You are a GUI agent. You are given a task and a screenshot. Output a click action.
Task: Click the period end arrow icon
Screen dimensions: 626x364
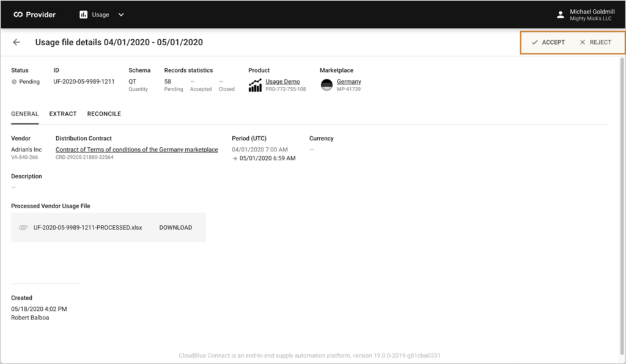point(234,158)
